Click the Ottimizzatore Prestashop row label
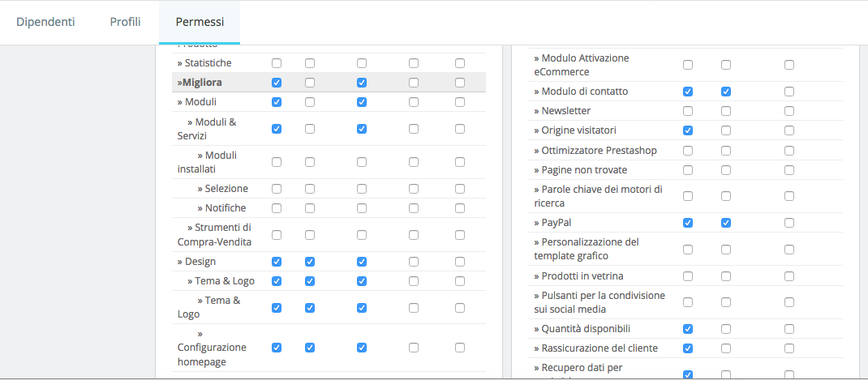The height and width of the screenshot is (380, 868). (x=595, y=151)
